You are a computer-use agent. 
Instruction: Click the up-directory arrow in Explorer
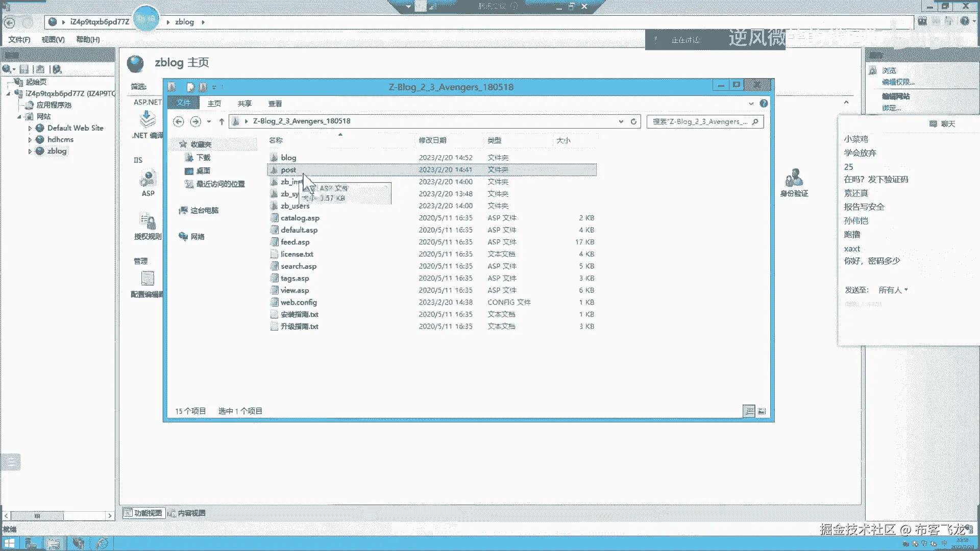tap(222, 121)
